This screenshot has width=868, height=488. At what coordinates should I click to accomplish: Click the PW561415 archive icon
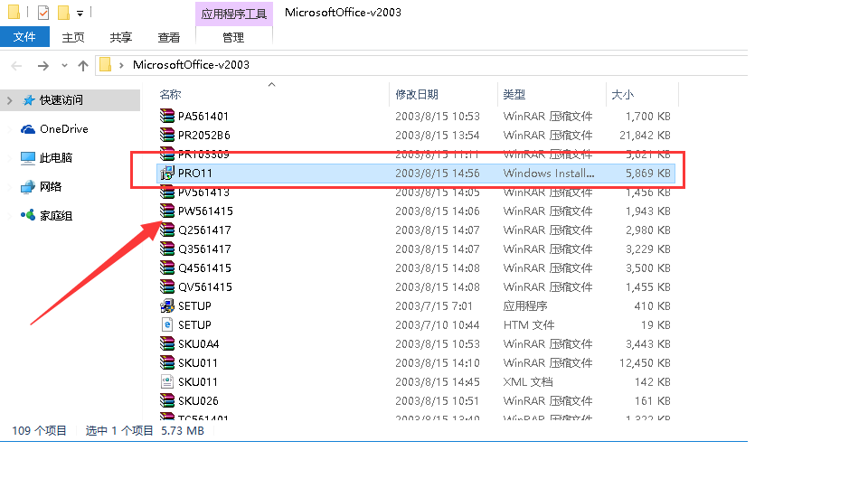click(x=167, y=211)
